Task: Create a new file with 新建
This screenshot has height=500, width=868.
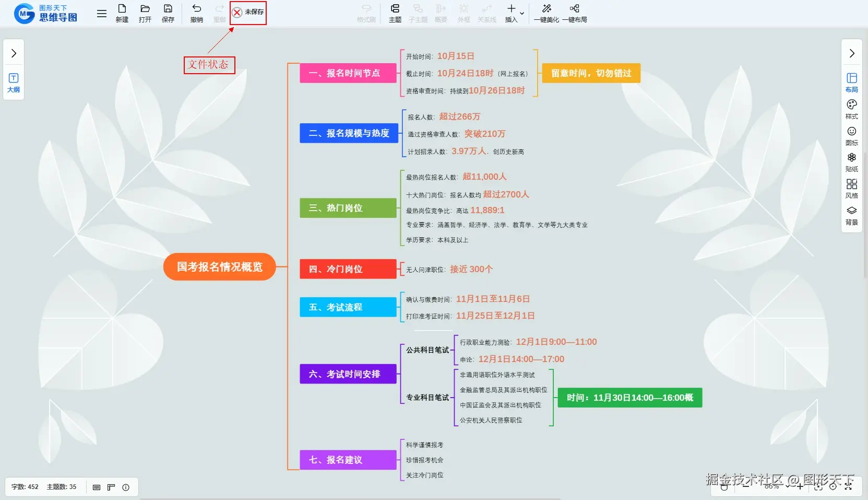Action: click(x=122, y=13)
